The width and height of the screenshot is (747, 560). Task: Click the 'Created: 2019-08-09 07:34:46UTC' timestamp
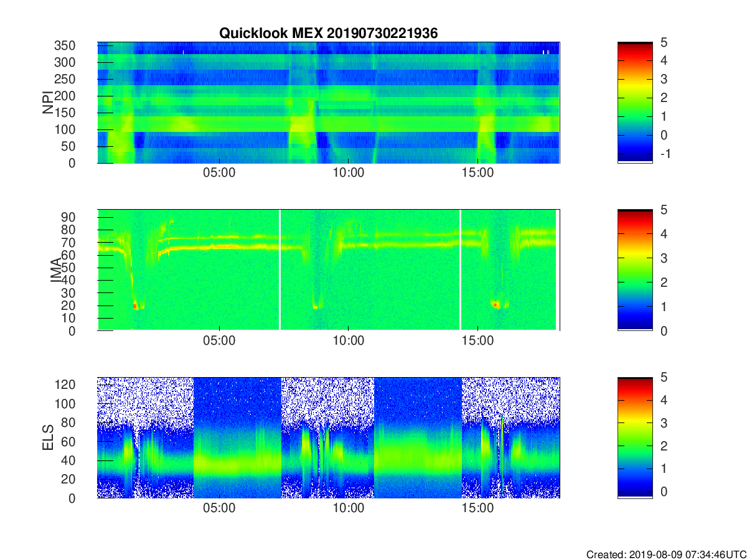coord(666,554)
